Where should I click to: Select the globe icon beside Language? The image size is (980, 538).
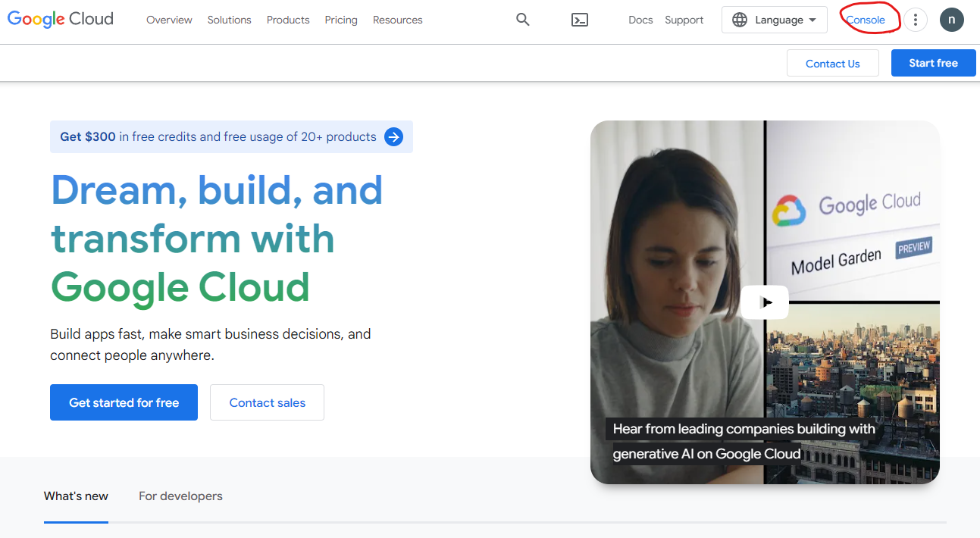click(740, 20)
